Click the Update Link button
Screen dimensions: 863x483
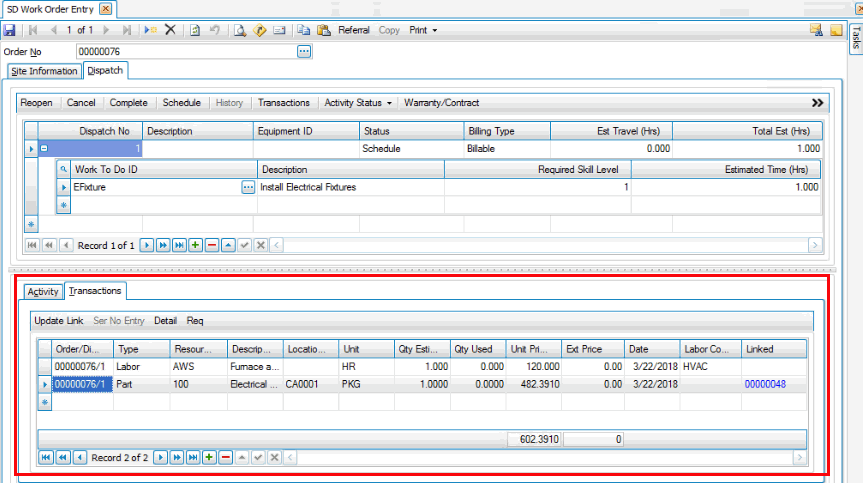[x=58, y=321]
